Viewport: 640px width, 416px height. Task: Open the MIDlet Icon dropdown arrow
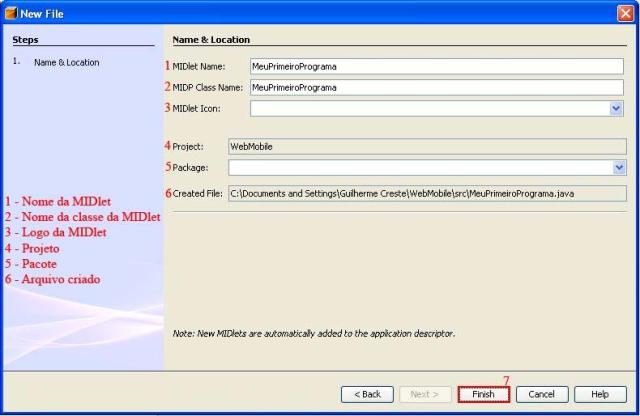(x=617, y=108)
